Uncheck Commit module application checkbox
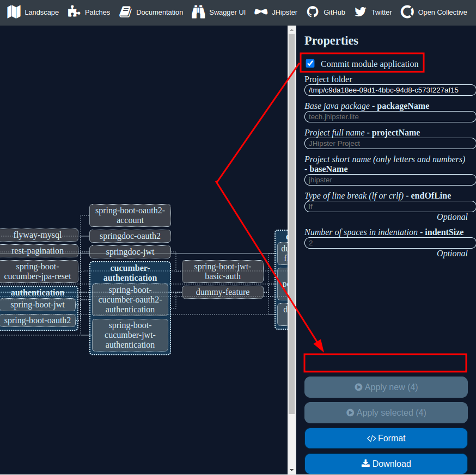Screen dimensions: 476x475 (310, 64)
